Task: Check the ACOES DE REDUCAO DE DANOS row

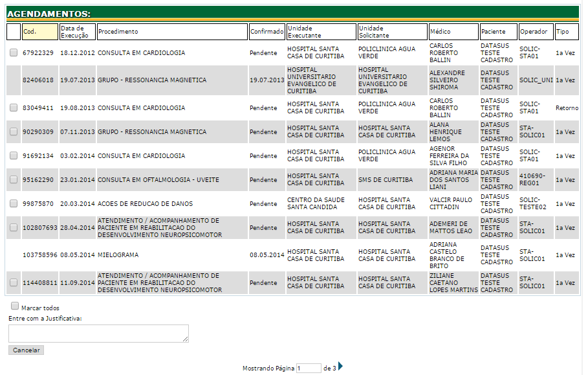Action: pos(14,203)
